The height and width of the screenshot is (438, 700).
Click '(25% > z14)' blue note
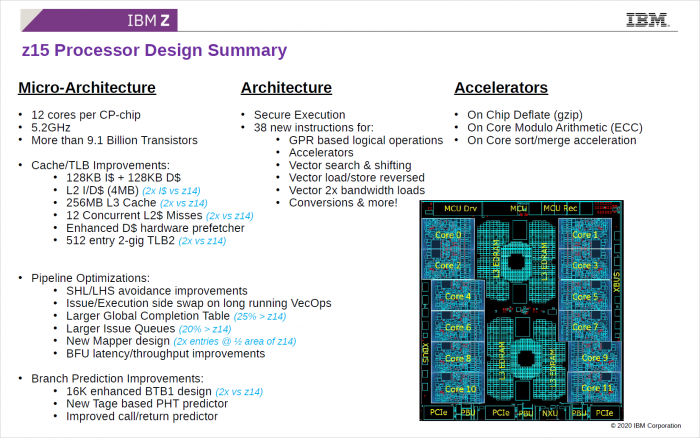[x=259, y=317]
